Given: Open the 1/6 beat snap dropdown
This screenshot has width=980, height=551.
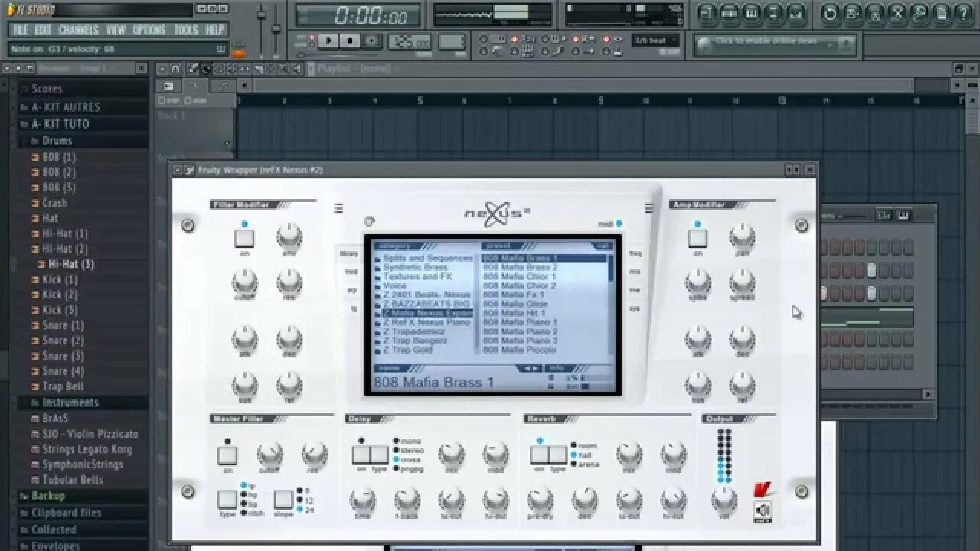Looking at the screenshot, I should [x=656, y=41].
